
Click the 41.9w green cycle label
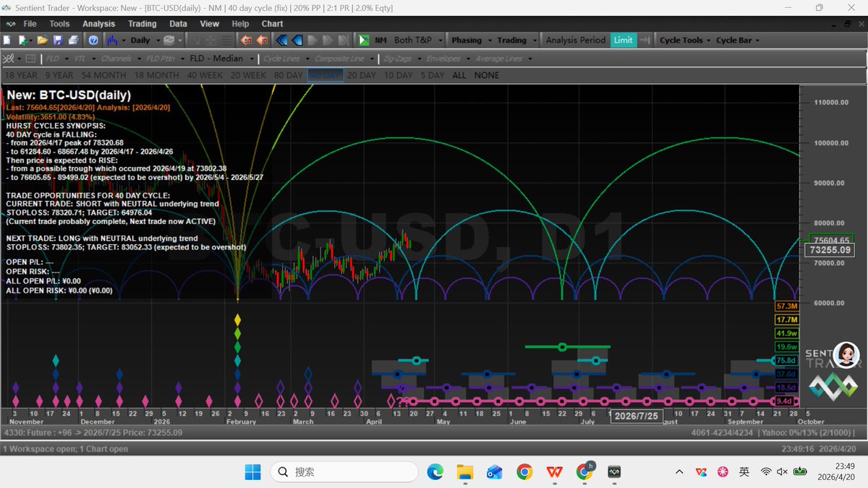[x=786, y=333]
